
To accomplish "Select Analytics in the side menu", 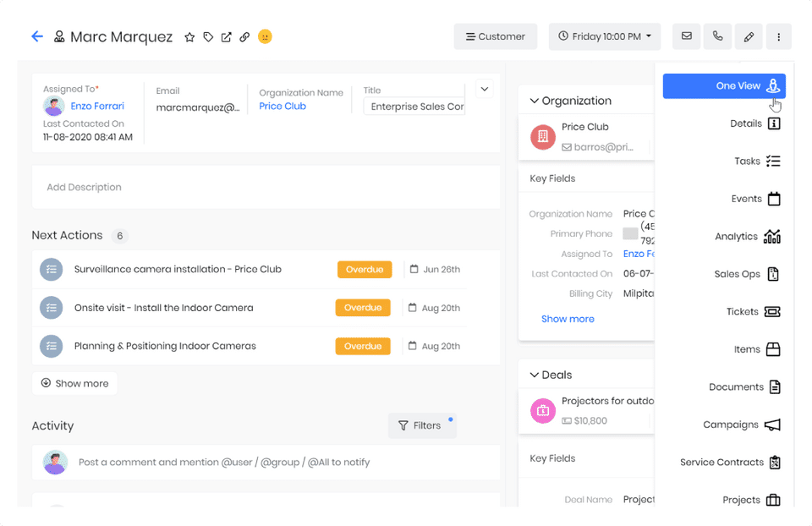I will pos(747,237).
